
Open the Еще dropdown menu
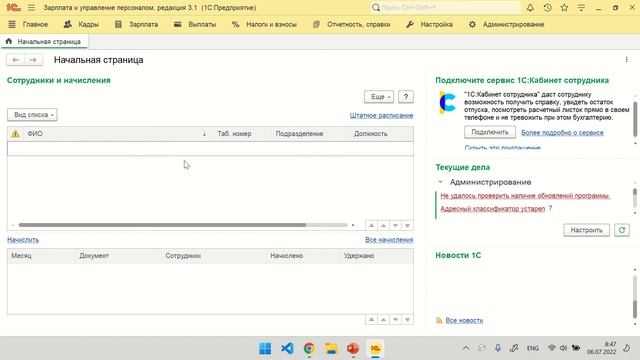[x=379, y=97]
